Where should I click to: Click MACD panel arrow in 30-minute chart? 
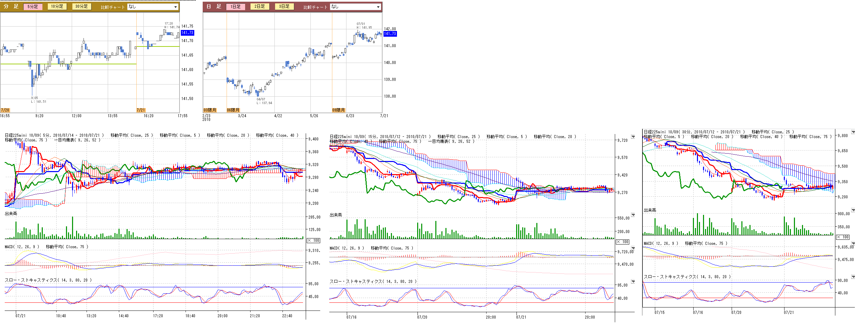point(853,243)
